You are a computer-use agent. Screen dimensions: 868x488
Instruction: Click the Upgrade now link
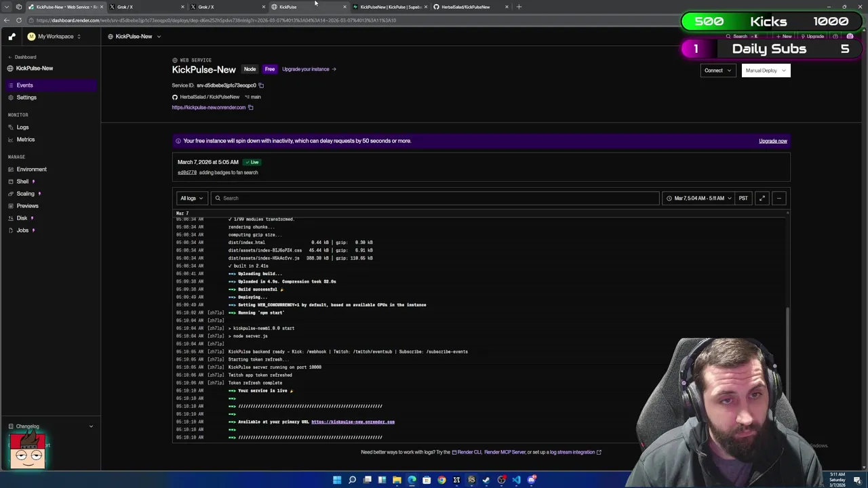[773, 141]
